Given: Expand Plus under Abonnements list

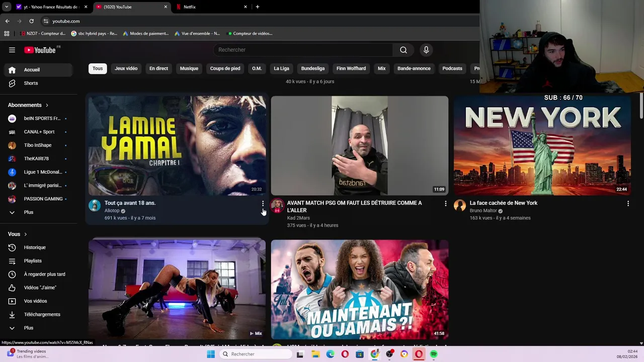Looking at the screenshot, I should (x=39, y=212).
